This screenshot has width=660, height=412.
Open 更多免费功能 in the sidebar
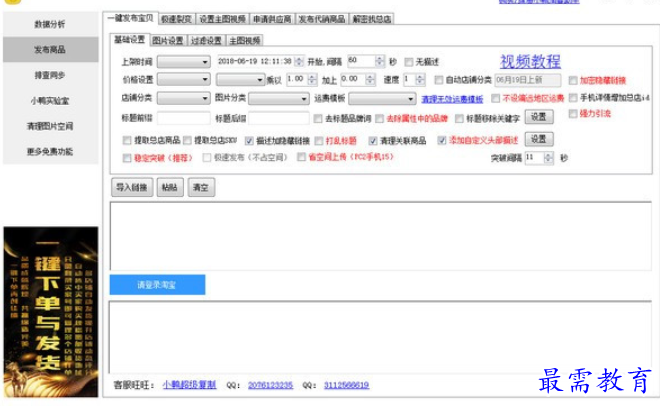[x=50, y=152]
